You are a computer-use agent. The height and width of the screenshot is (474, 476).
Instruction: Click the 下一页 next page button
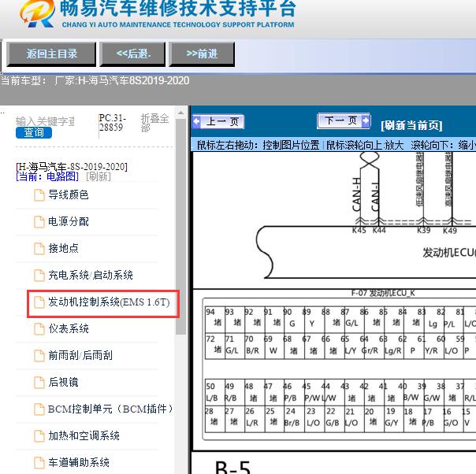(x=344, y=120)
